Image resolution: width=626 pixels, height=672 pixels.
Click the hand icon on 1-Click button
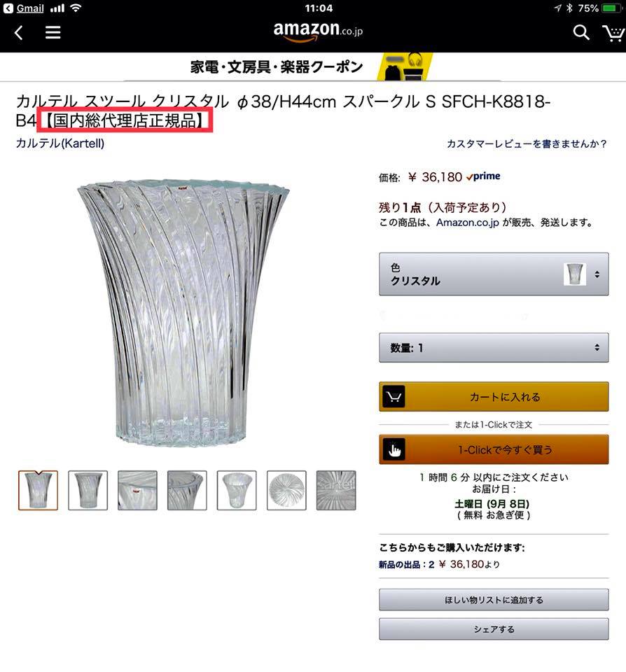[x=394, y=449]
